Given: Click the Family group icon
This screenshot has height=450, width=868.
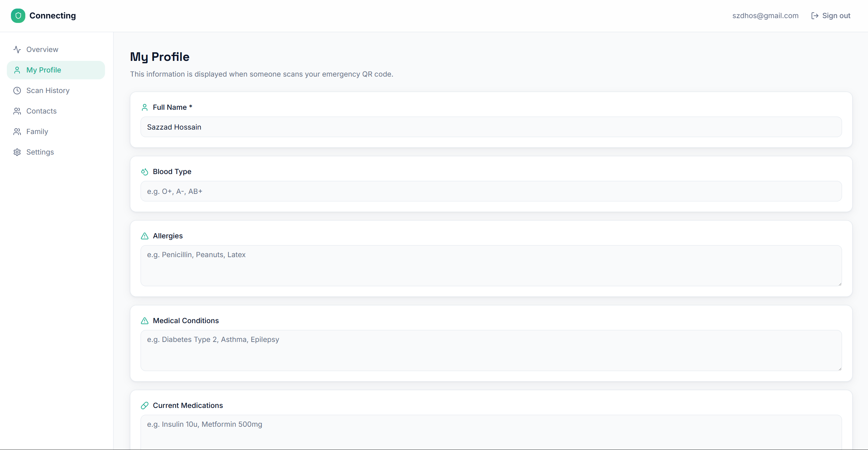Looking at the screenshot, I should (x=17, y=132).
